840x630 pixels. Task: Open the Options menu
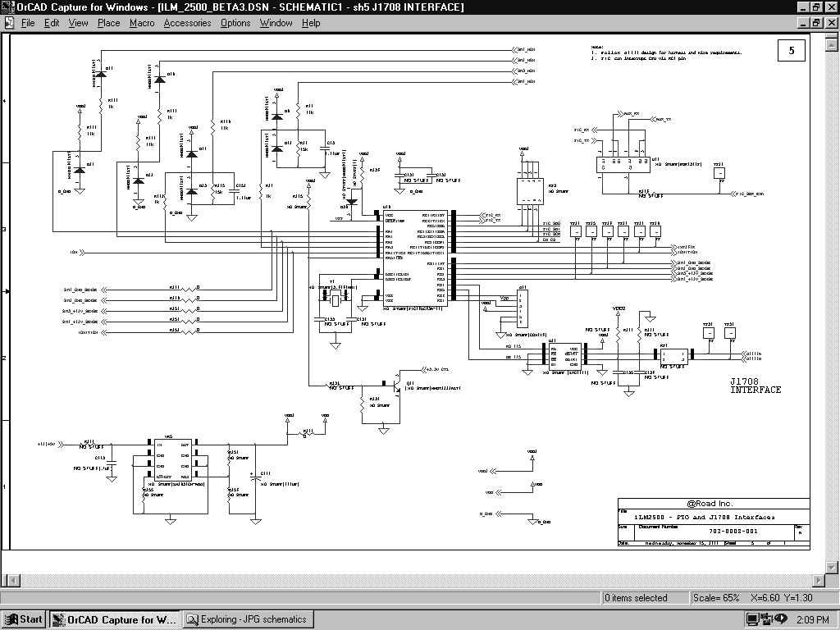(x=235, y=23)
